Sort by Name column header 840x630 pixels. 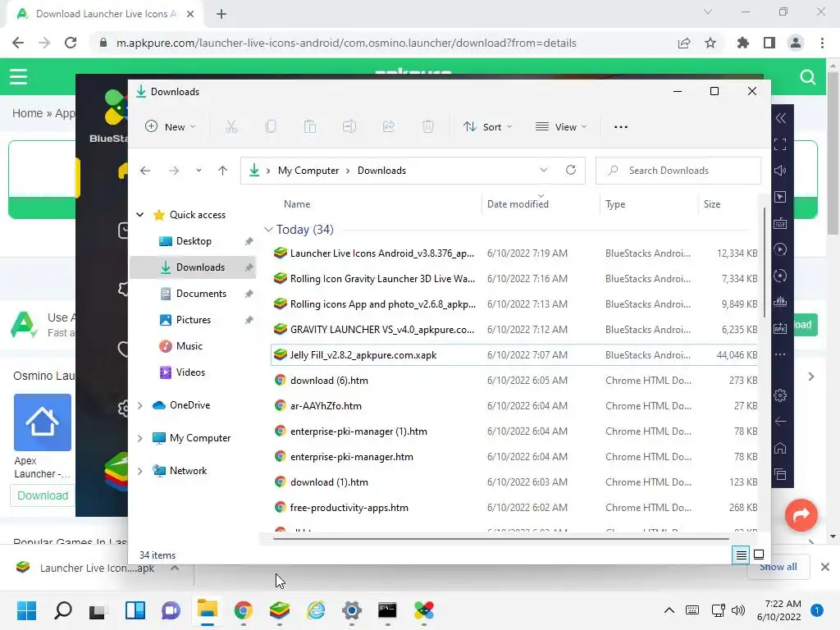click(x=297, y=204)
